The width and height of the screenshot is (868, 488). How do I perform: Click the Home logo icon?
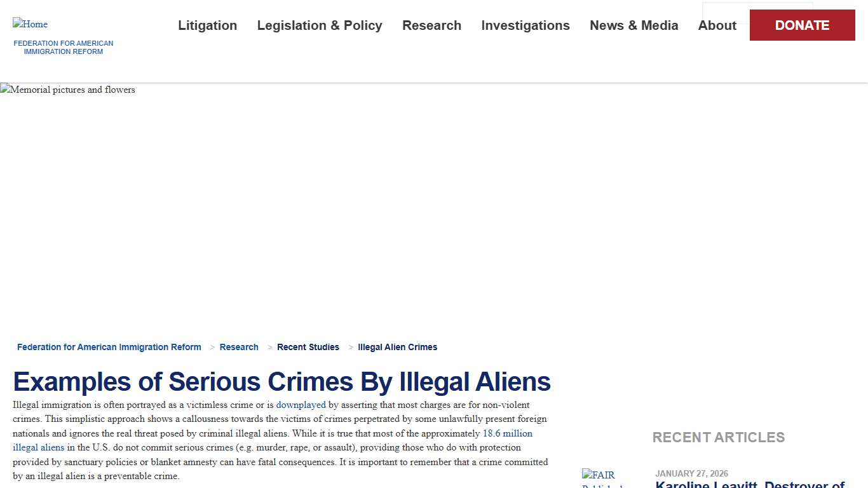click(30, 24)
